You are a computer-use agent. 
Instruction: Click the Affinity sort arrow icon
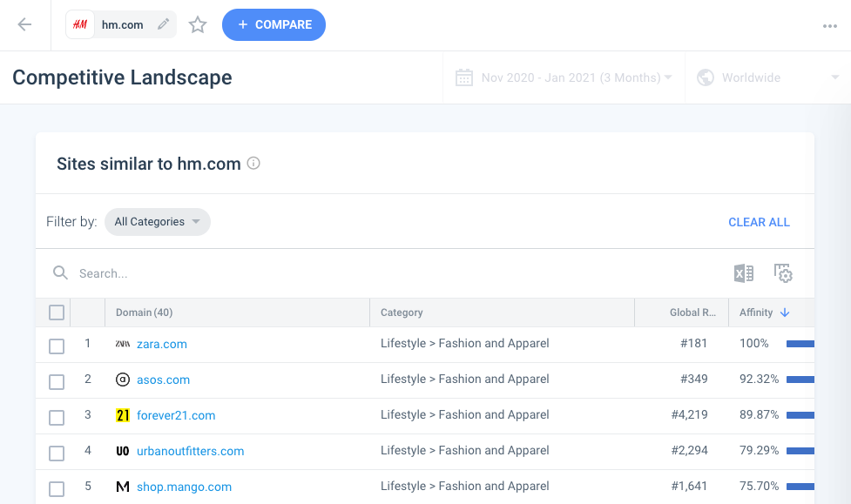click(785, 312)
